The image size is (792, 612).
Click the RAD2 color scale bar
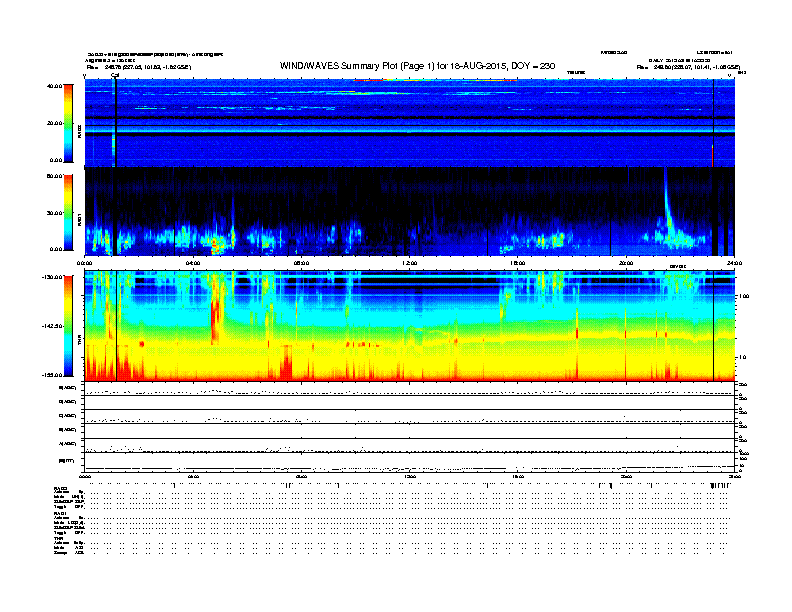click(x=68, y=124)
